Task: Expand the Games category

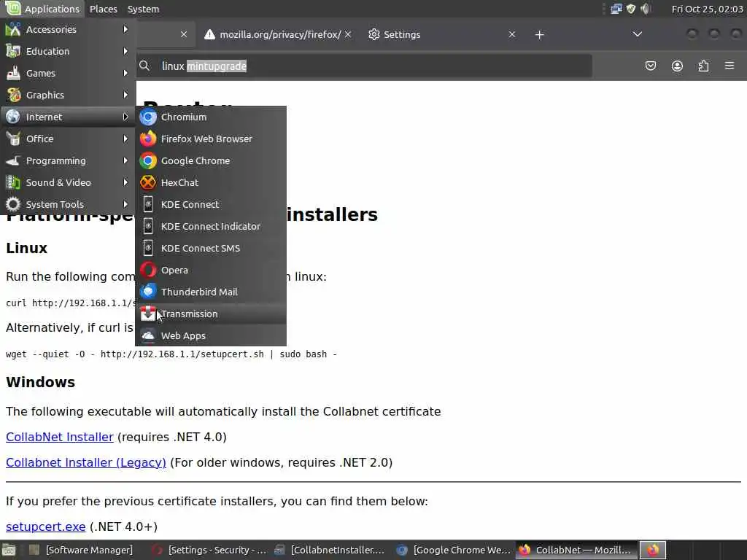Action: coord(68,73)
